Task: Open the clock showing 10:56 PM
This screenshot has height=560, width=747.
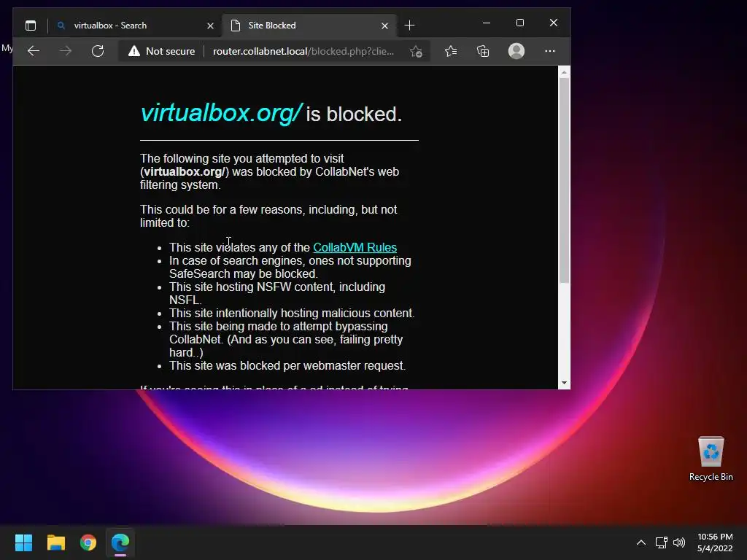Action: tap(715, 542)
